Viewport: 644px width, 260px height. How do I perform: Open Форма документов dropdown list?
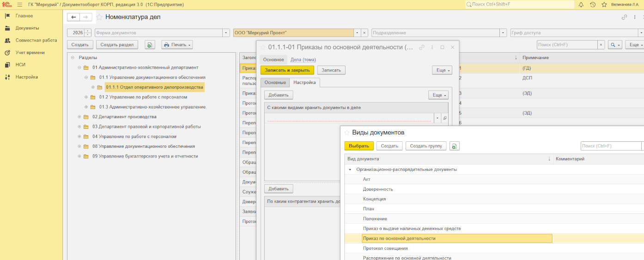click(x=226, y=33)
